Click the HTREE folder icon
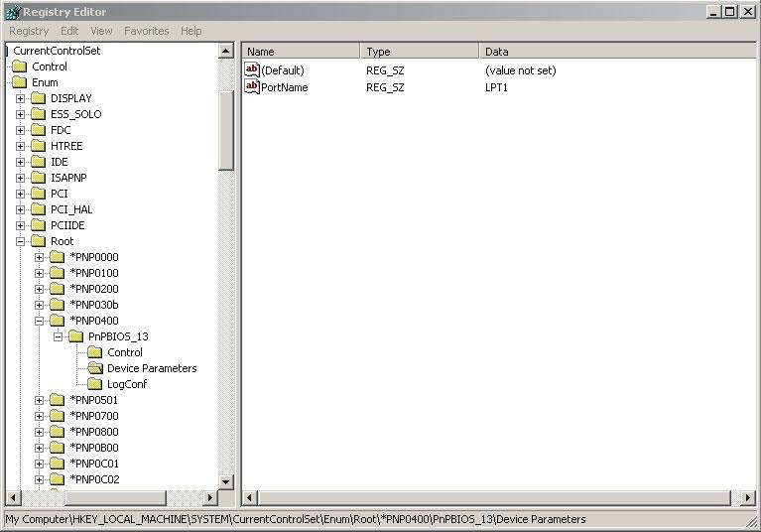Viewport: 761px width, 532px height. 39,146
